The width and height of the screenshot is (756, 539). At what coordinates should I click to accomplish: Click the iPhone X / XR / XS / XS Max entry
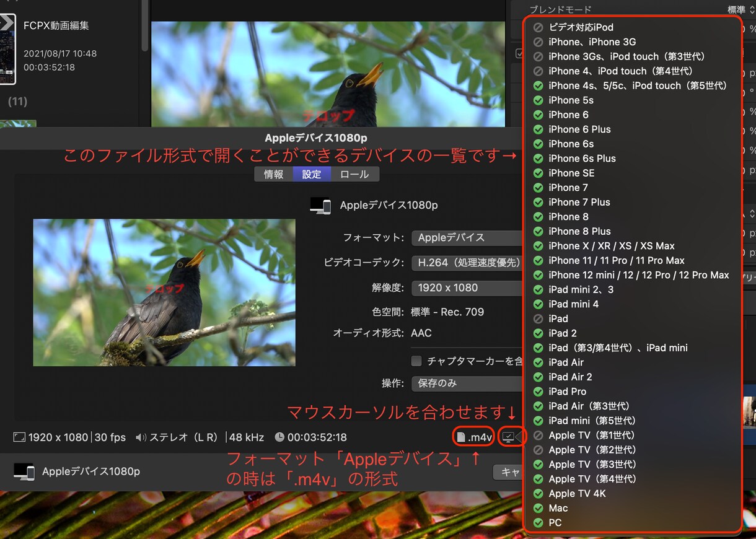tap(612, 246)
